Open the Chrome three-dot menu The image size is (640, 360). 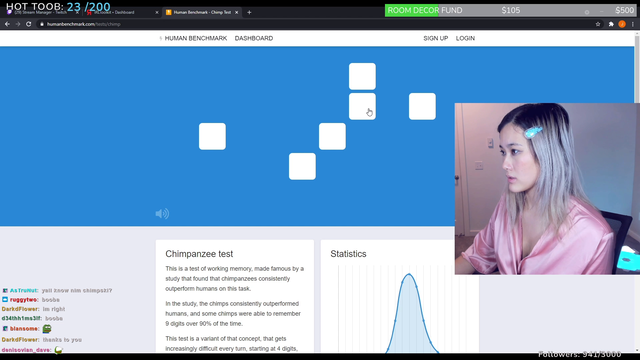click(x=633, y=24)
